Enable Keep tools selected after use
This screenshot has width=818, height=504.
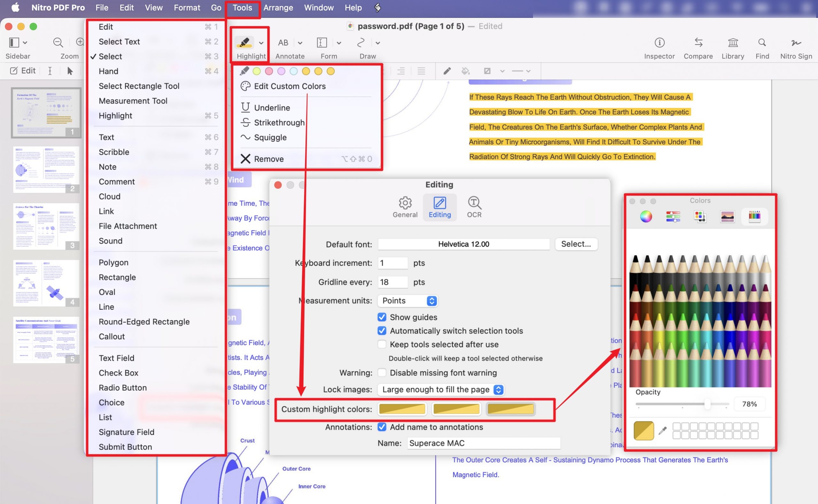point(382,344)
